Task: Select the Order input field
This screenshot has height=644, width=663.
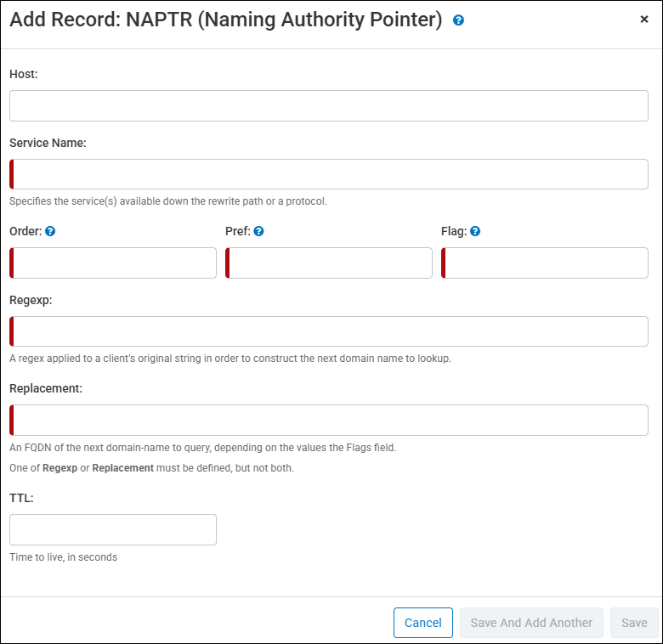Action: 113,263
